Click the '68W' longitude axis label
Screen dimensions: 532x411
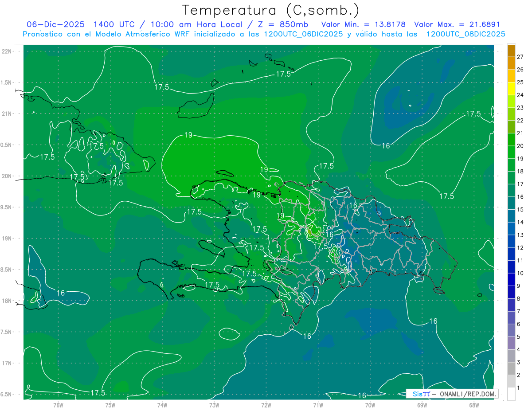(474, 405)
